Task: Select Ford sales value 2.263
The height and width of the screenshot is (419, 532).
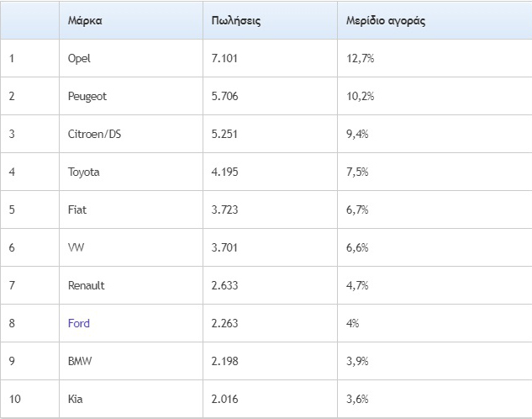Action: pos(225,323)
